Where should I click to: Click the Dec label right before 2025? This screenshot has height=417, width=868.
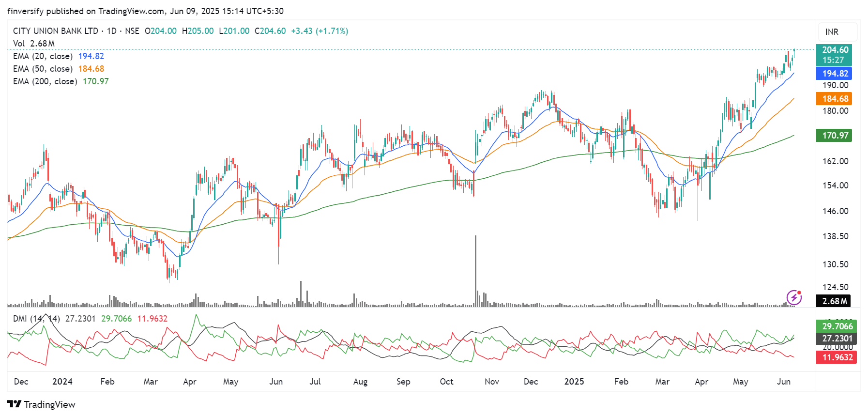[x=531, y=382]
